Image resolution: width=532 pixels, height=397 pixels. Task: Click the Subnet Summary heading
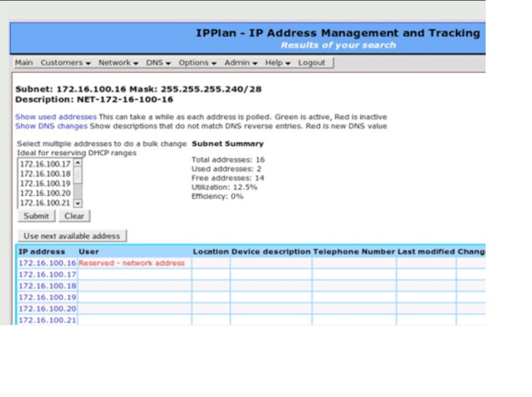tap(228, 143)
